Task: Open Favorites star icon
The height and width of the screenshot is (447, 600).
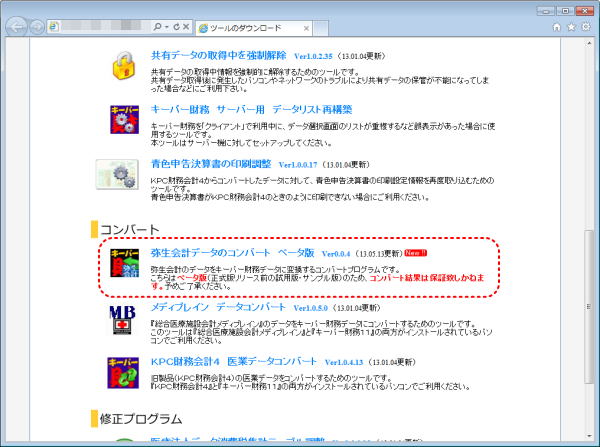Action: (571, 27)
